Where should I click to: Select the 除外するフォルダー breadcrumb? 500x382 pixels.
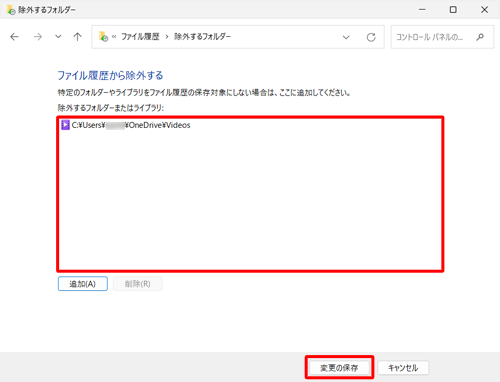coord(202,37)
